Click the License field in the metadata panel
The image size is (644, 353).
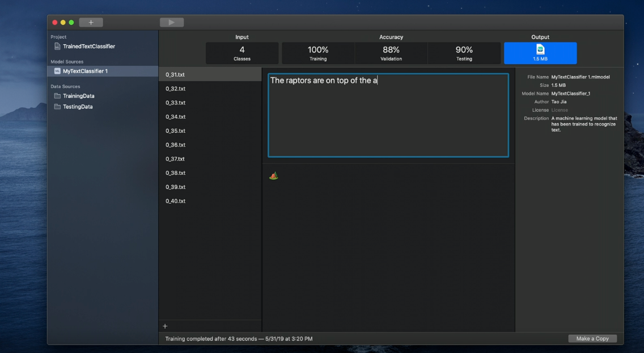pyautogui.click(x=559, y=110)
